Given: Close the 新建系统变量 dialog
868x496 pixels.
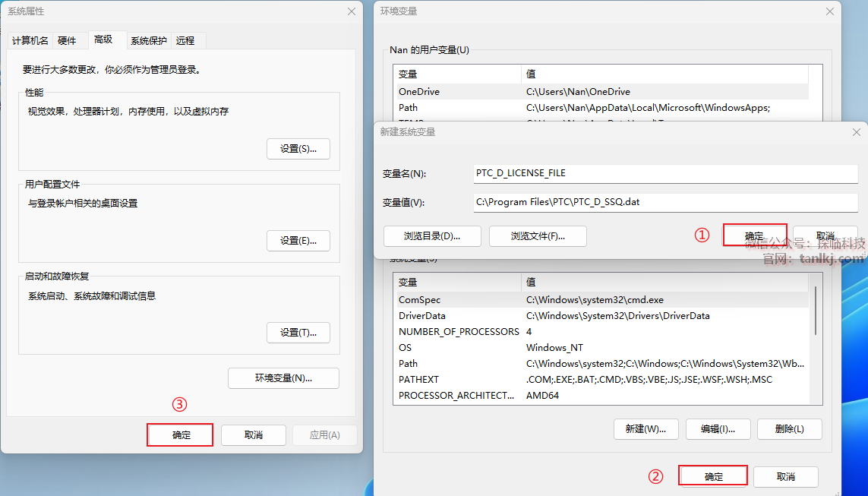Looking at the screenshot, I should point(857,132).
